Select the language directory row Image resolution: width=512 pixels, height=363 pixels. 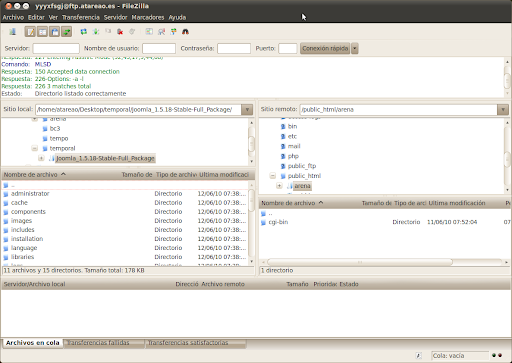tap(125, 248)
